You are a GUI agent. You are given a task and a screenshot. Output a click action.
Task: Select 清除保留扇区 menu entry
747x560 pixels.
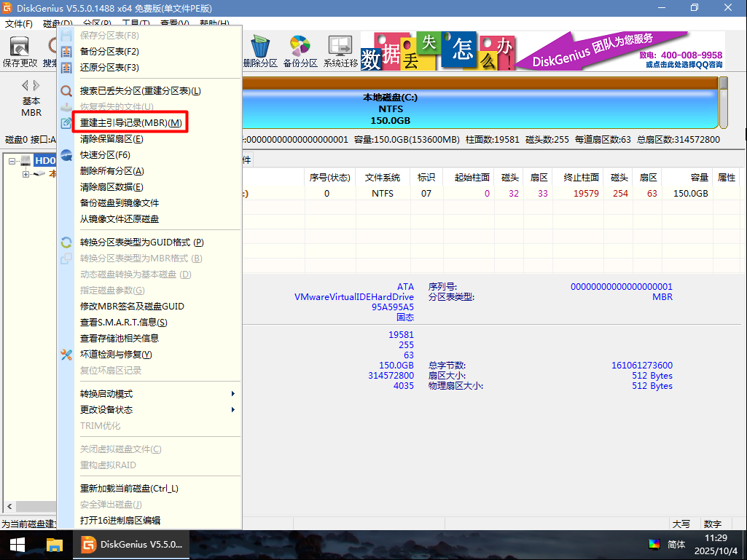click(x=112, y=139)
